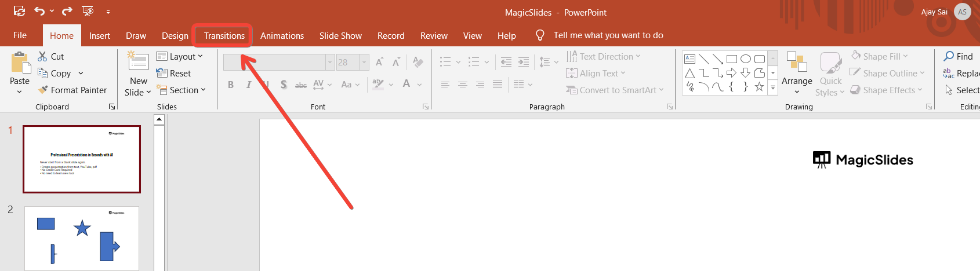Screen dimensions: 980x271
Task: Decrease font size icon
Action: pos(396,62)
